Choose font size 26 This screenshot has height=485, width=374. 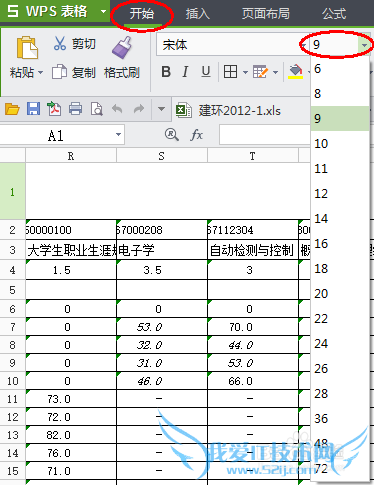[x=340, y=369]
